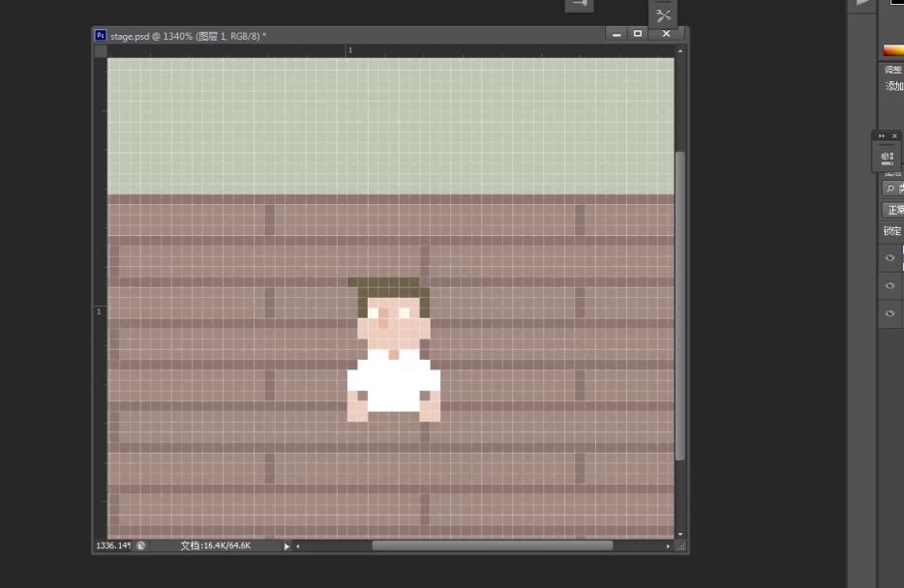Switch to the 调整 adjustments panel tab

point(893,70)
